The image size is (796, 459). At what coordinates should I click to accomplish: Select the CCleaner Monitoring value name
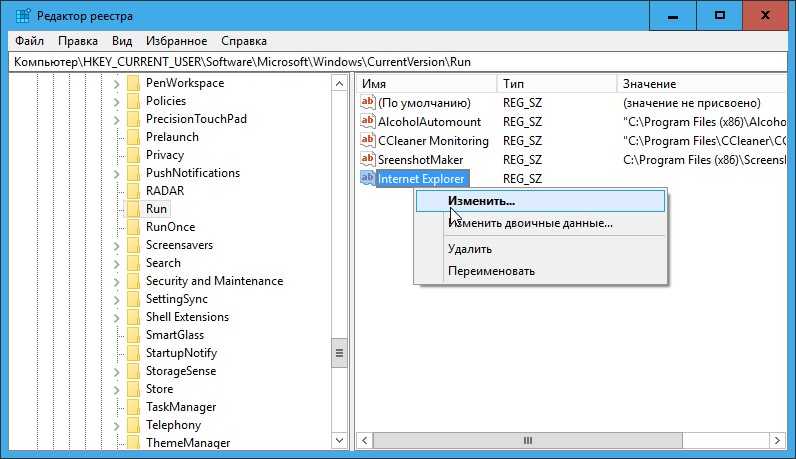point(433,141)
